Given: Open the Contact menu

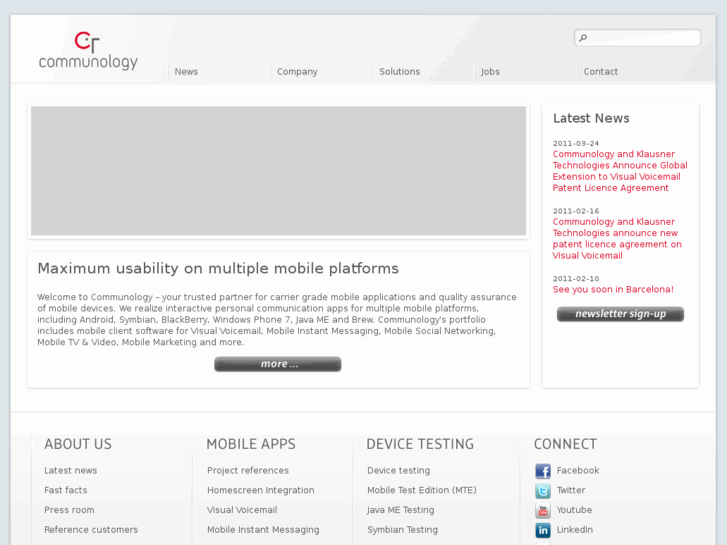Looking at the screenshot, I should [600, 71].
